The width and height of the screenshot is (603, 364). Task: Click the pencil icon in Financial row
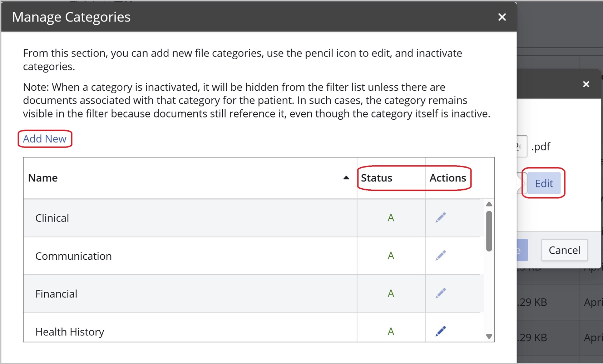coord(440,293)
